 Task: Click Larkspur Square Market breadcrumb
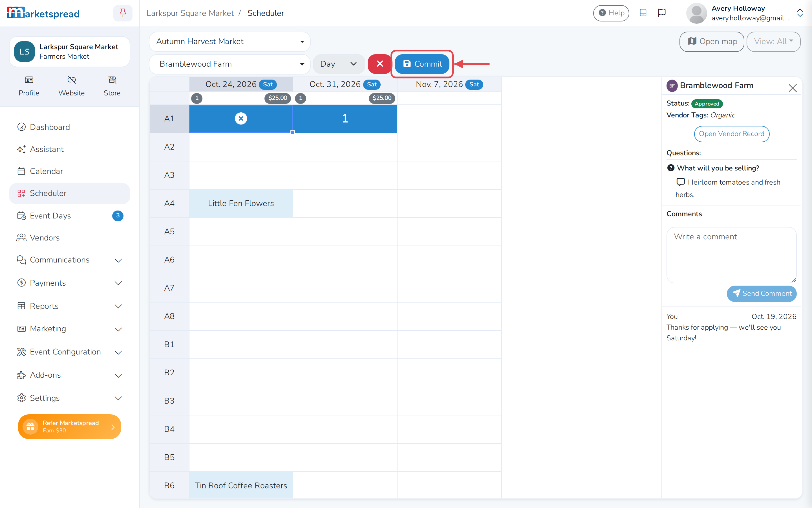pos(190,13)
